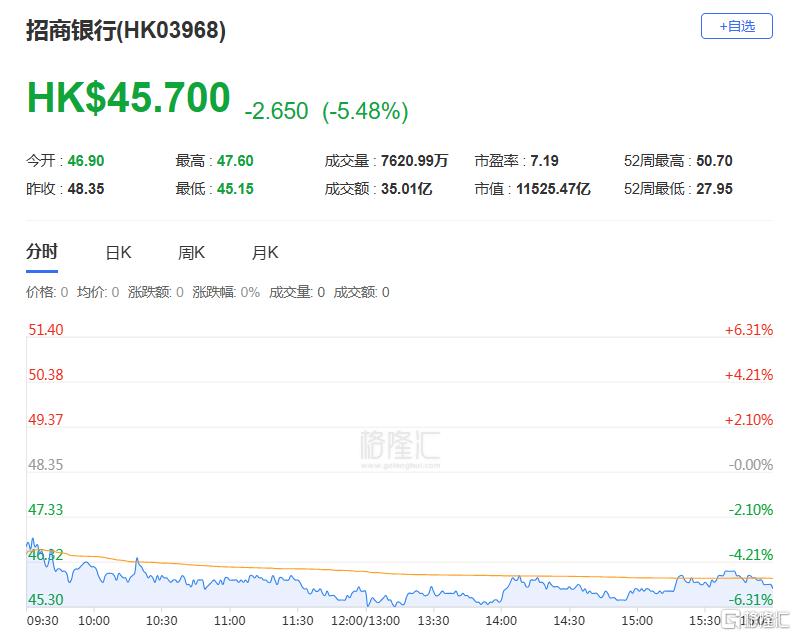Click the 14:30 time axis label
The height and width of the screenshot is (636, 796).
pos(569,621)
